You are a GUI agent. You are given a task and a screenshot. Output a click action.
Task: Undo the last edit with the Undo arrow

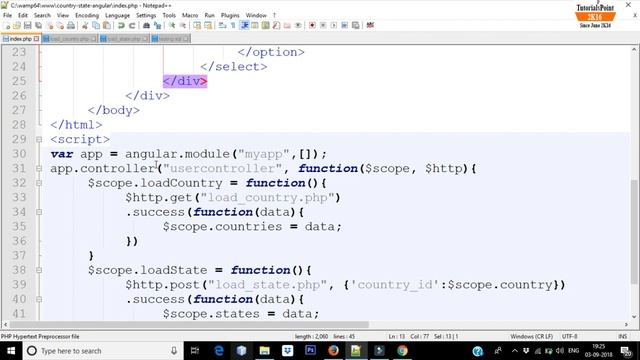[121, 25]
